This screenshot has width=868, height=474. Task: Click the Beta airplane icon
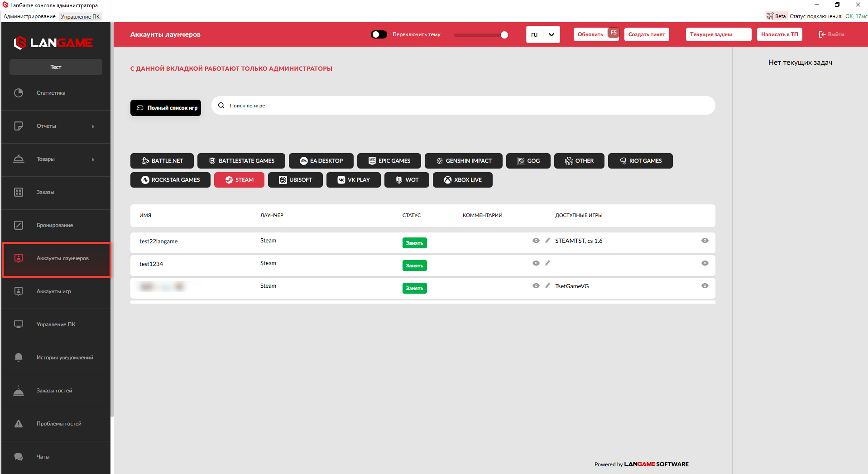[770, 16]
